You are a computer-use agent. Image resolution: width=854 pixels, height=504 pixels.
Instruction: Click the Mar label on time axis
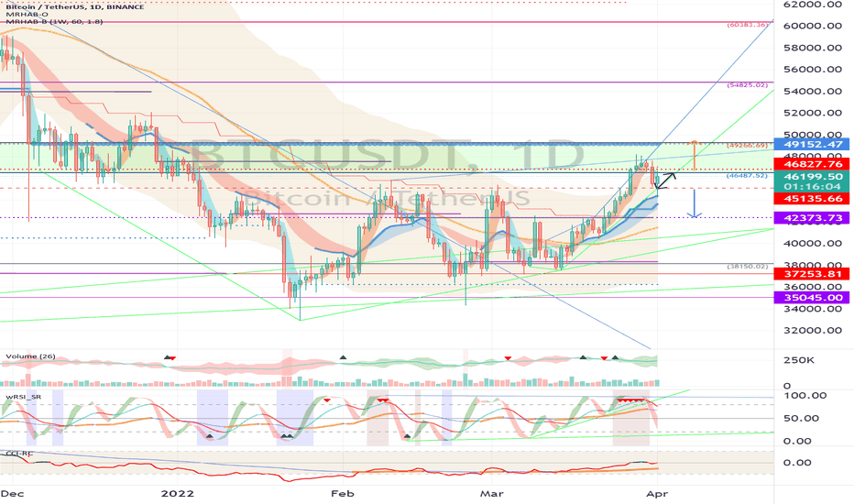point(491,494)
